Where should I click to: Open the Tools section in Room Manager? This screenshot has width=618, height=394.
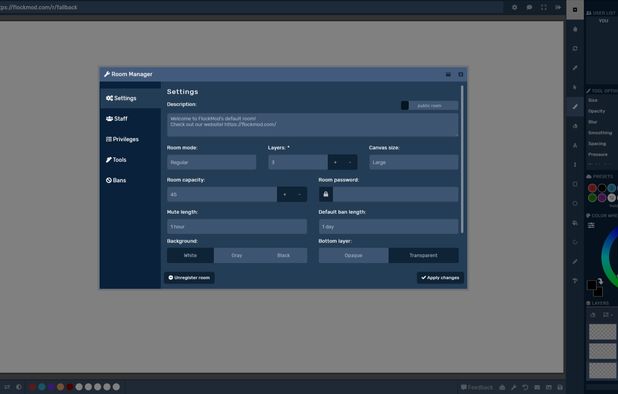click(x=130, y=160)
